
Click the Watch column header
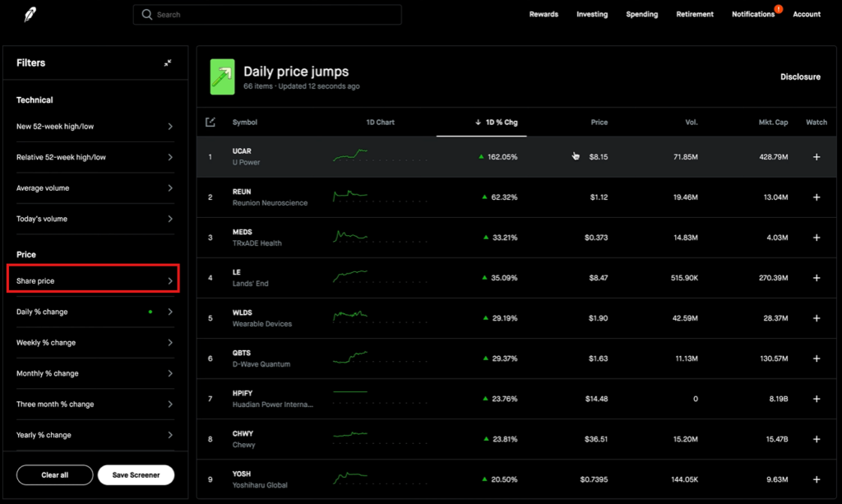tap(817, 123)
